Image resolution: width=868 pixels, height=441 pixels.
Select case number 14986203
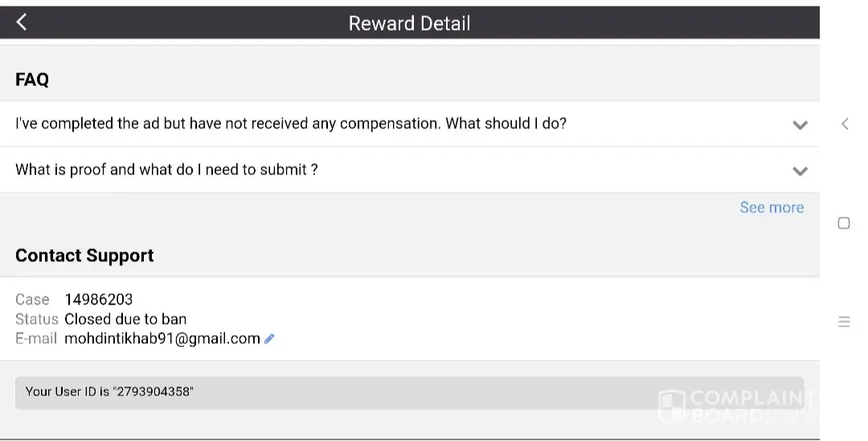click(99, 300)
